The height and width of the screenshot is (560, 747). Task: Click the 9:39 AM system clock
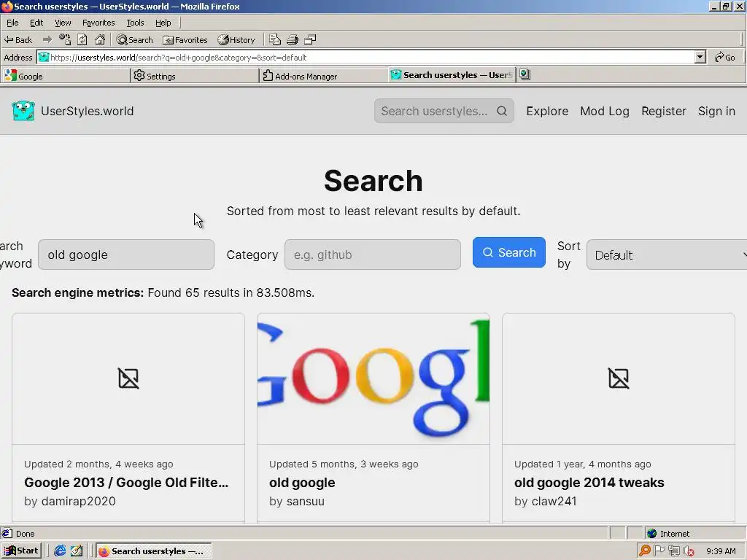721,551
